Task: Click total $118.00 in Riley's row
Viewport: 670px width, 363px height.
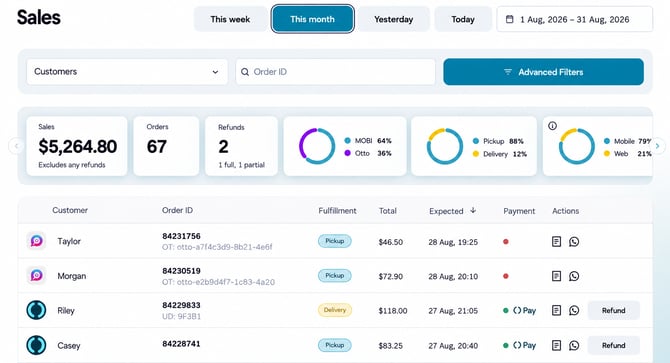Action: point(393,311)
